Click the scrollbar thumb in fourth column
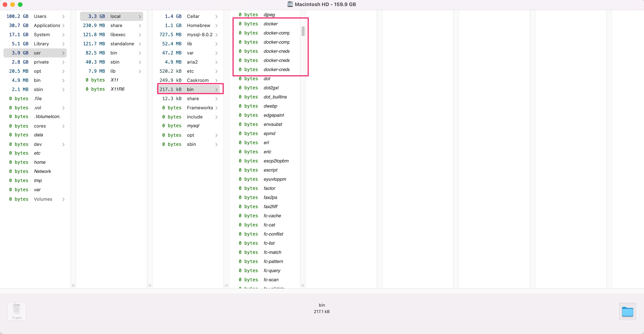Image resolution: width=644 pixels, height=334 pixels. click(303, 31)
